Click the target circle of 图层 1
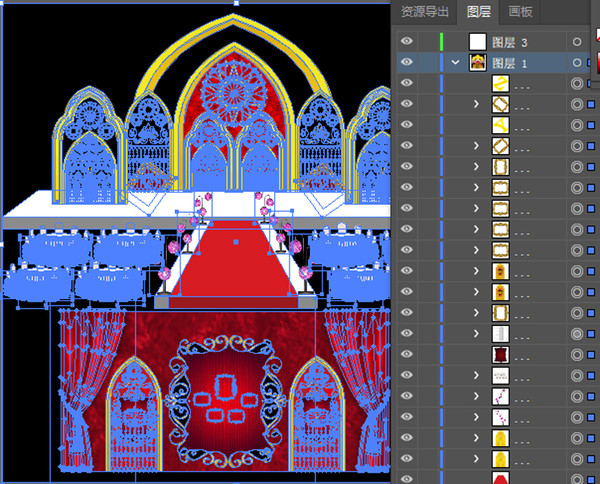The image size is (600, 484). pos(577,62)
